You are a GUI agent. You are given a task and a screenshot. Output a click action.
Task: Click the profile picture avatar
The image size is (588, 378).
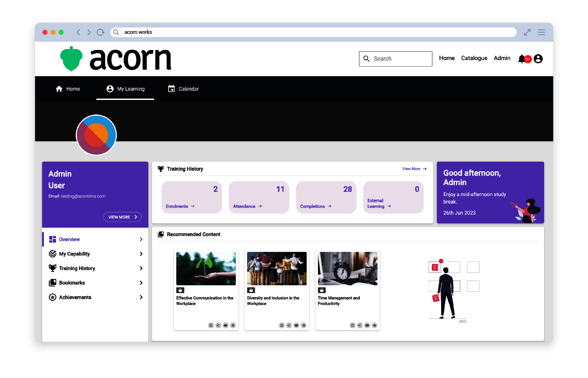tap(96, 135)
